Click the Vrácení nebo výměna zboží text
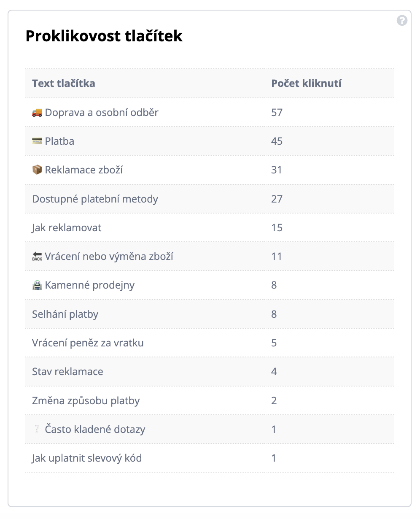Viewport: 420px width, 519px height. 109,256
